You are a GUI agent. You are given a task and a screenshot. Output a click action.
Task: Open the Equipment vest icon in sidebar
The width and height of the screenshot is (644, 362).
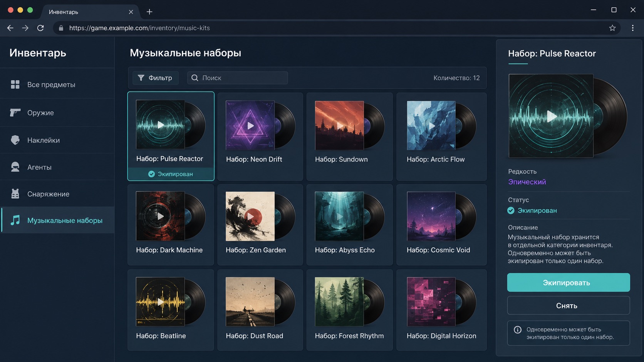[x=15, y=194]
